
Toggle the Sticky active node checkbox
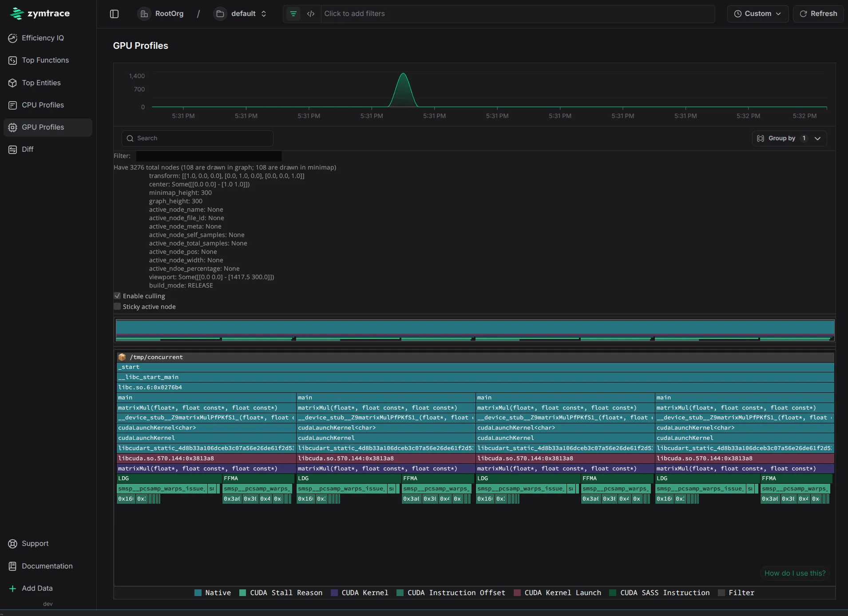click(117, 306)
